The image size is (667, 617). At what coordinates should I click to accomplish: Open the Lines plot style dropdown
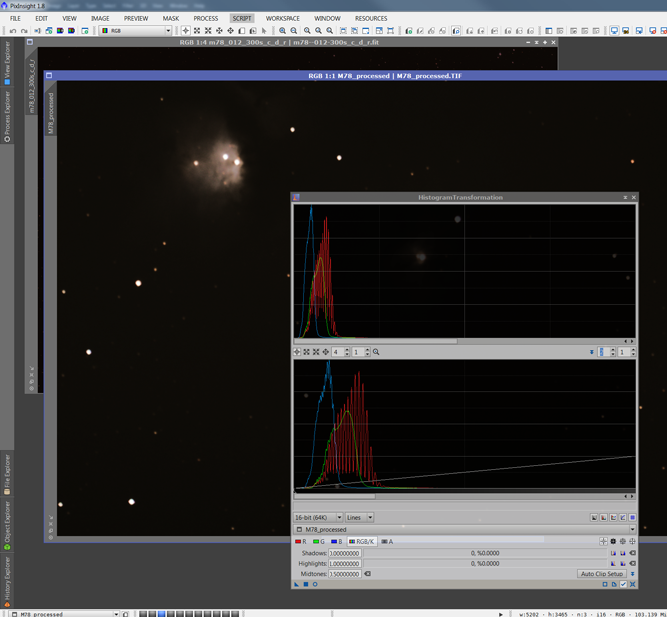pos(359,517)
